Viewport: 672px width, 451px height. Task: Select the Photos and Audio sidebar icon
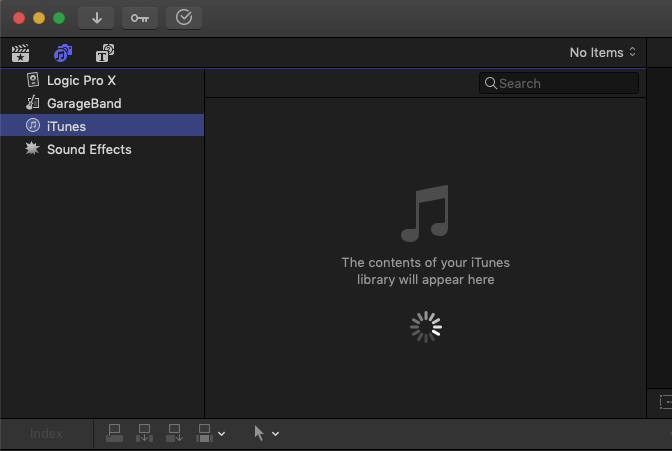63,53
